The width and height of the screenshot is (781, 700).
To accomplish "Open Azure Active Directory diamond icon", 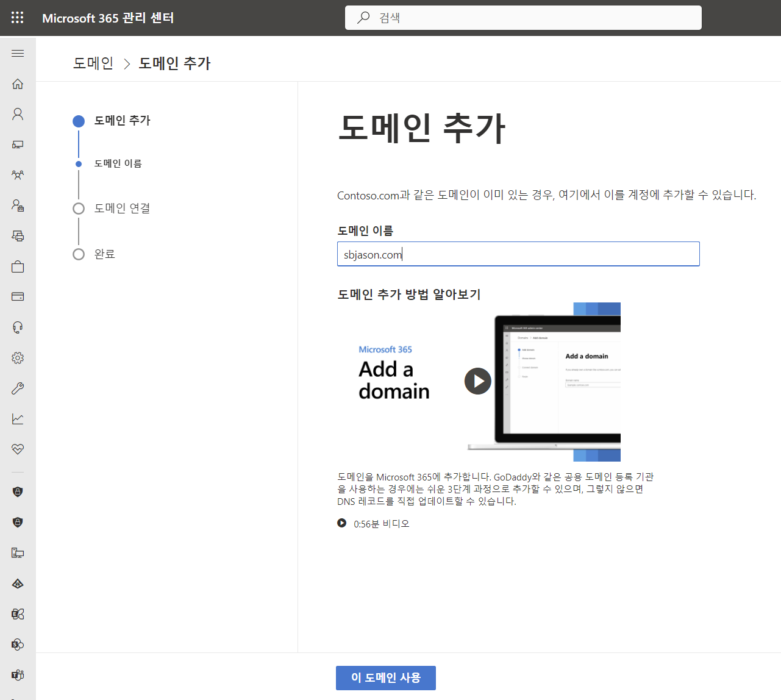I will tap(18, 584).
